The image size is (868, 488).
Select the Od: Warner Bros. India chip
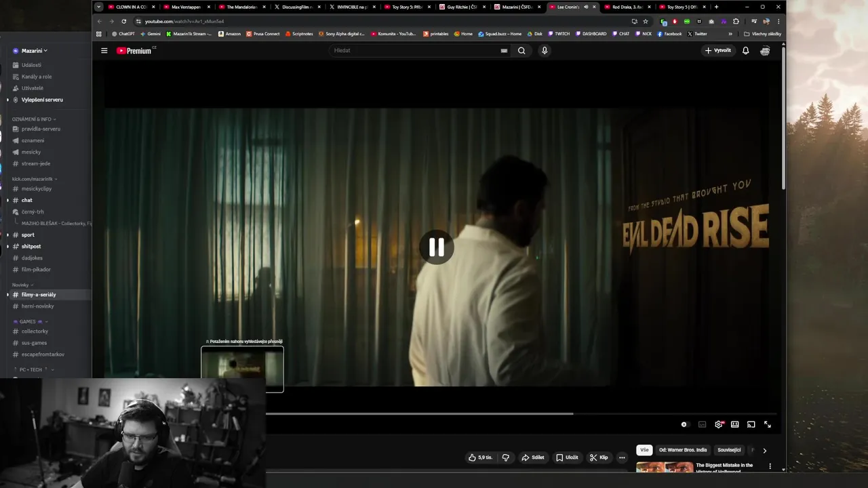click(x=683, y=450)
